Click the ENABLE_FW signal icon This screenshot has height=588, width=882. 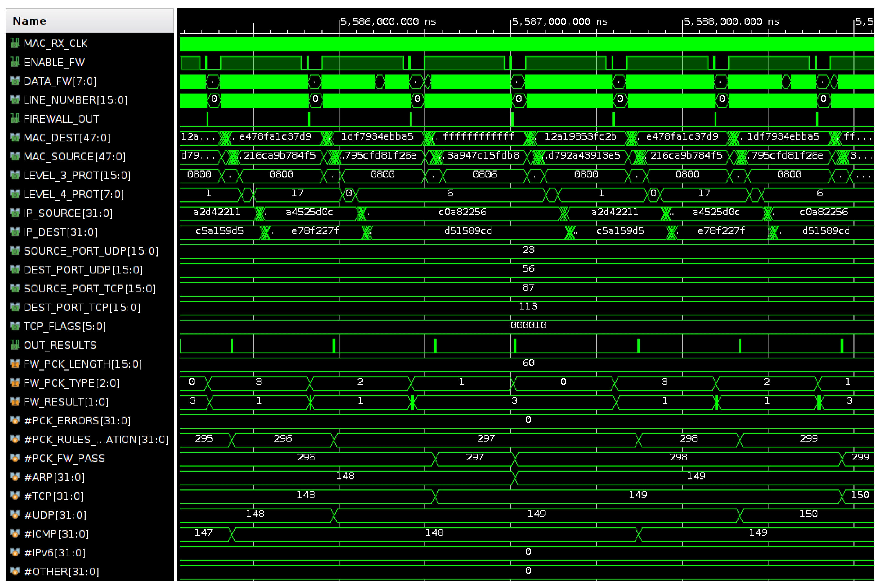point(15,62)
